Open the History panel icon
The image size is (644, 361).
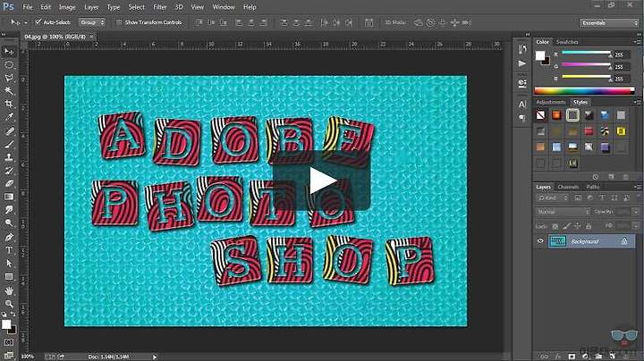pyautogui.click(x=522, y=50)
